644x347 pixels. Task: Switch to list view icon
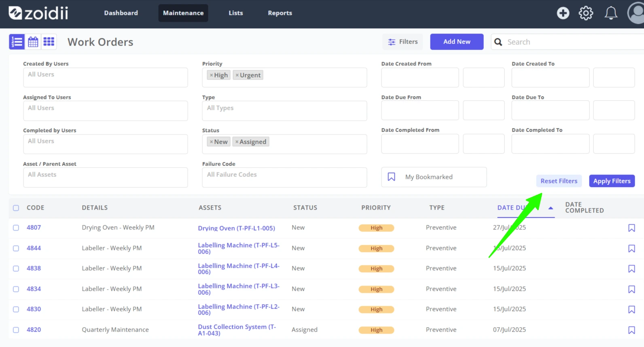tap(17, 42)
